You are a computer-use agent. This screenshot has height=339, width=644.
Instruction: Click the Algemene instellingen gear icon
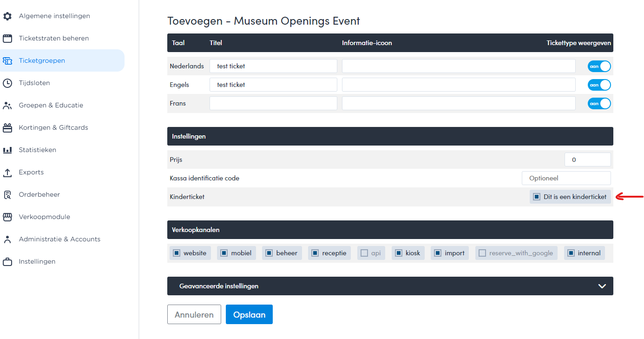(x=7, y=16)
